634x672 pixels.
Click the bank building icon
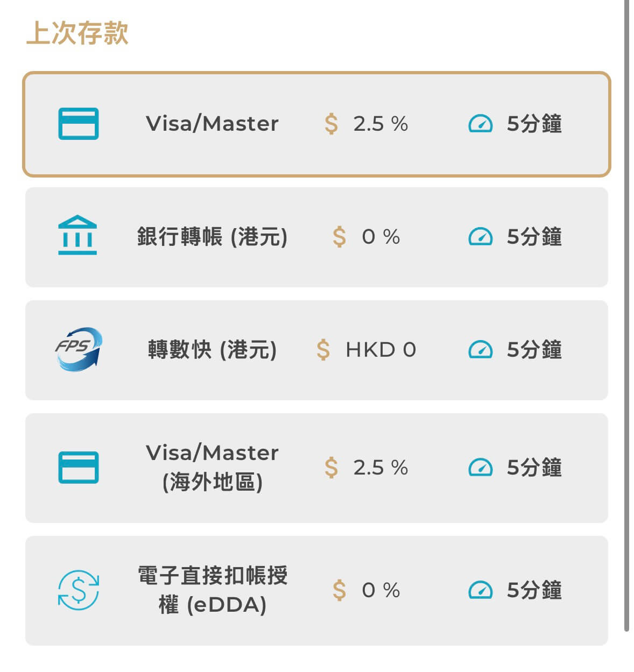pos(78,235)
